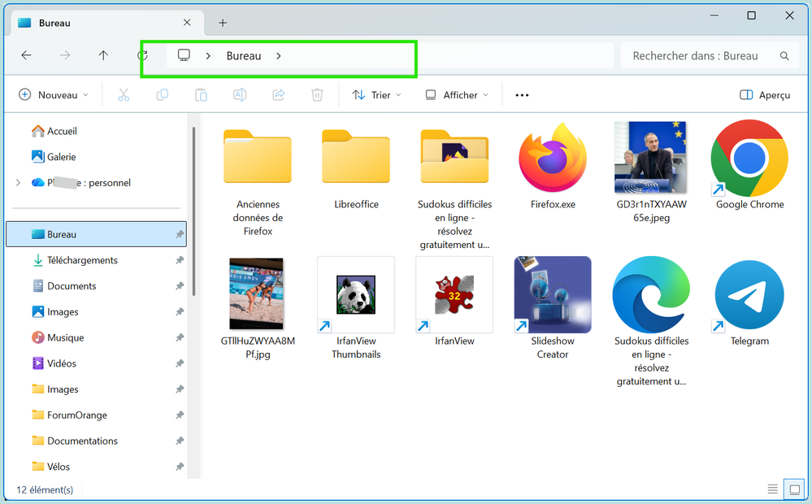The image size is (812, 504).
Task: Refresh the Bureau folder view
Action: coord(142,55)
